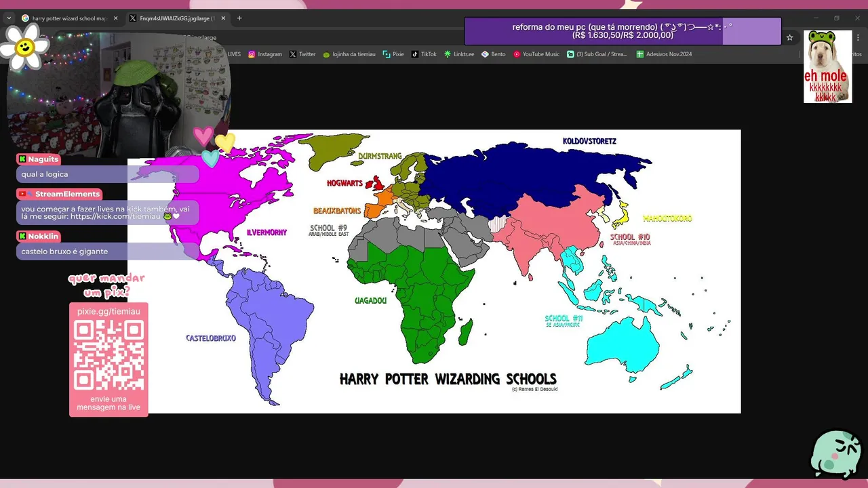
Task: Open the Twitter bookmark
Action: (x=302, y=54)
